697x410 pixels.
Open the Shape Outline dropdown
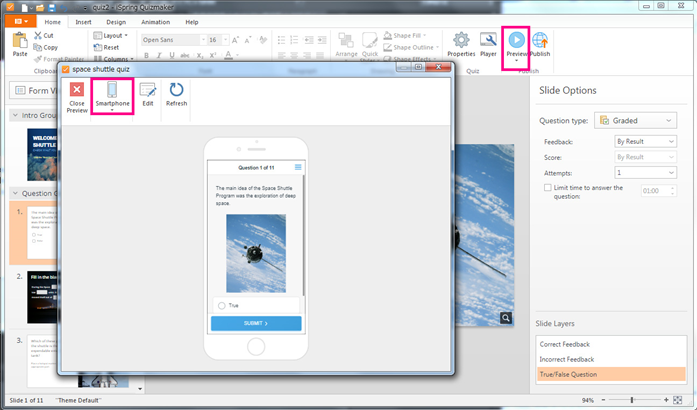[411, 47]
